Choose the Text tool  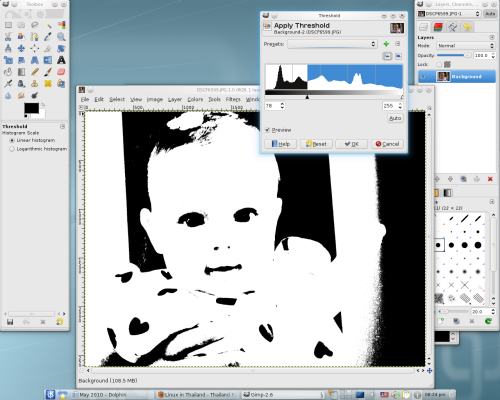coord(61,60)
